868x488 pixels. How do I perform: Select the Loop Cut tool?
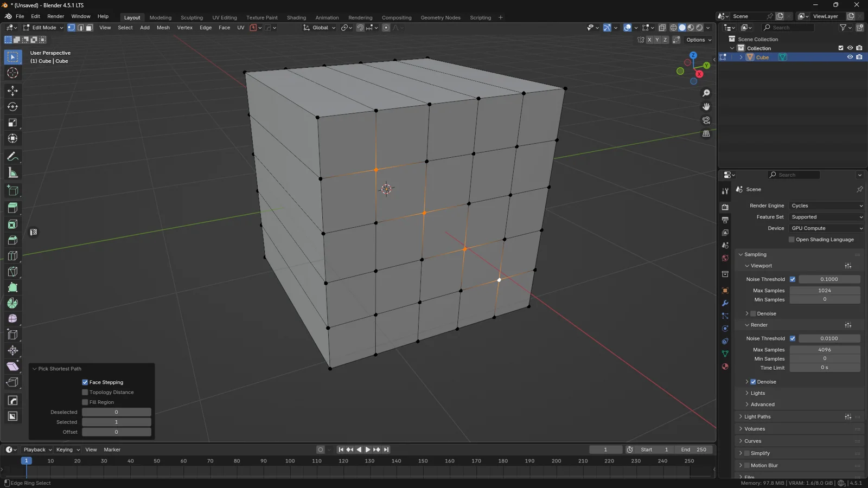click(12, 255)
